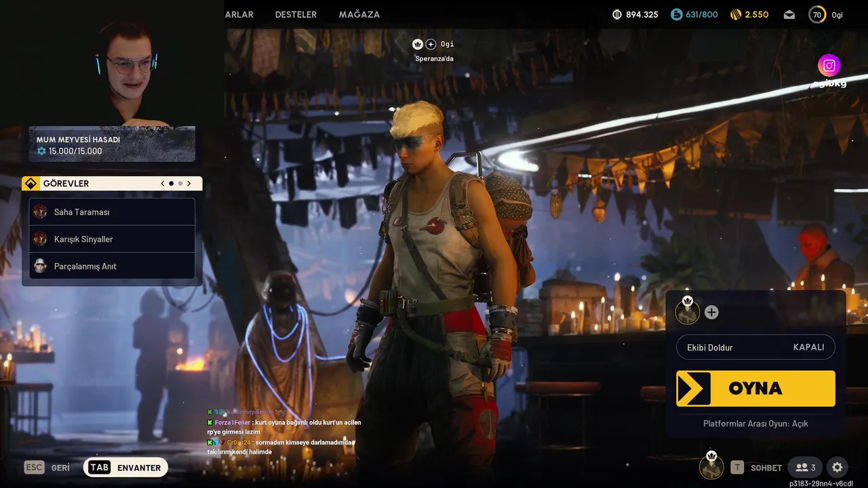Click the Ogi username in top bar
Image resolution: width=868 pixels, height=488 pixels.
point(837,15)
